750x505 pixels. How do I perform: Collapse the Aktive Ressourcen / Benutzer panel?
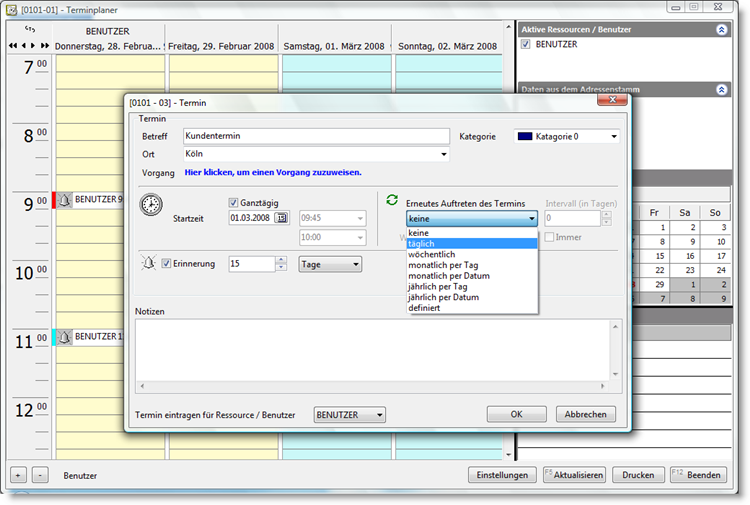(721, 30)
